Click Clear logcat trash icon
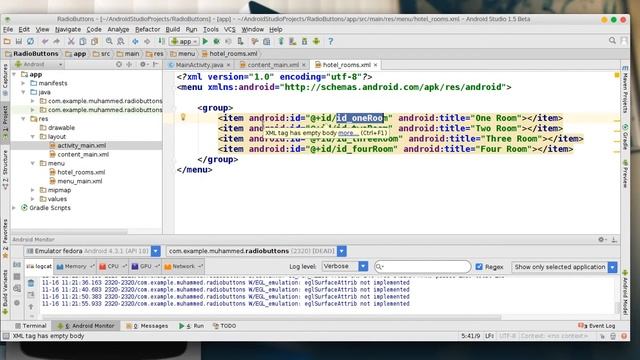 pyautogui.click(x=31, y=283)
